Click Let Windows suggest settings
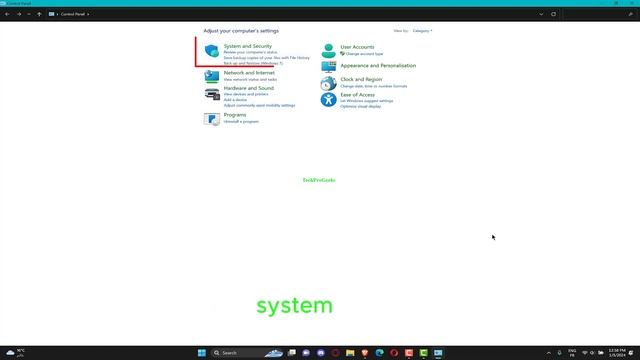The width and height of the screenshot is (640, 360). 367,101
